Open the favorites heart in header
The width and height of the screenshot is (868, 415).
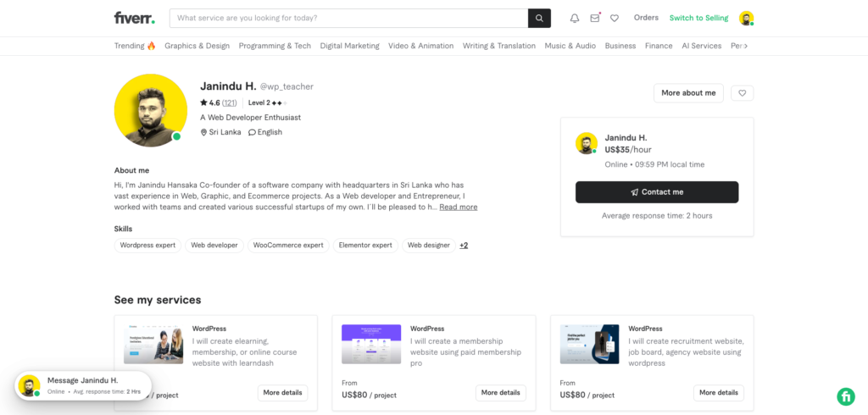click(615, 18)
